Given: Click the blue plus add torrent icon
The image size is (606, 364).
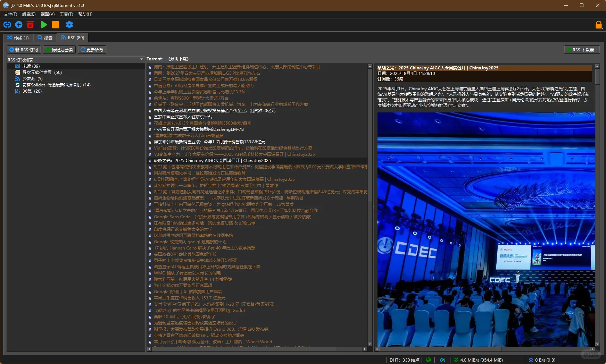Looking at the screenshot, I should [x=19, y=25].
